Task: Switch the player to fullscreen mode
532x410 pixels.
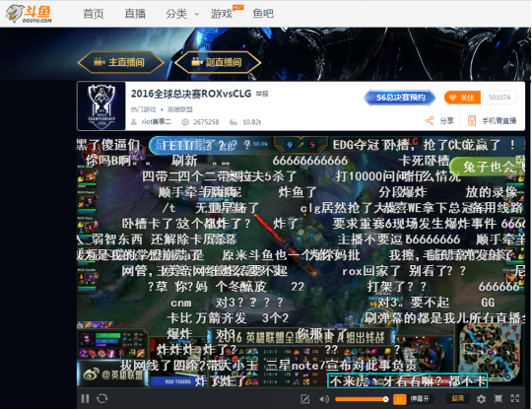Action: [x=515, y=398]
